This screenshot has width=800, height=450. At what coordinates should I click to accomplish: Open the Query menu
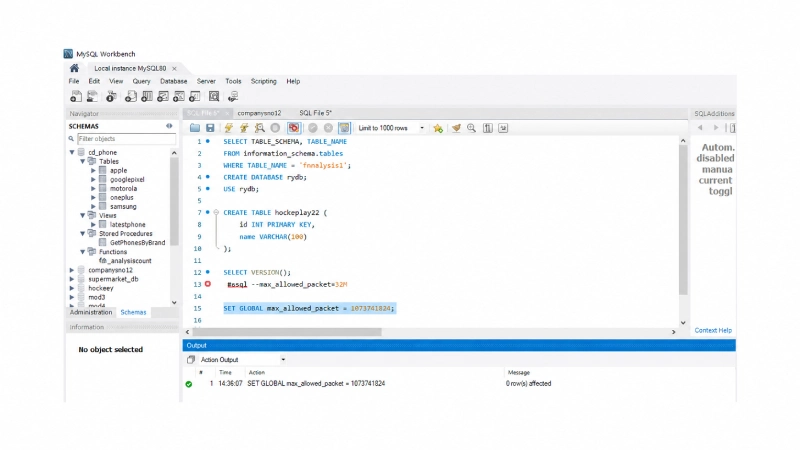pos(141,81)
